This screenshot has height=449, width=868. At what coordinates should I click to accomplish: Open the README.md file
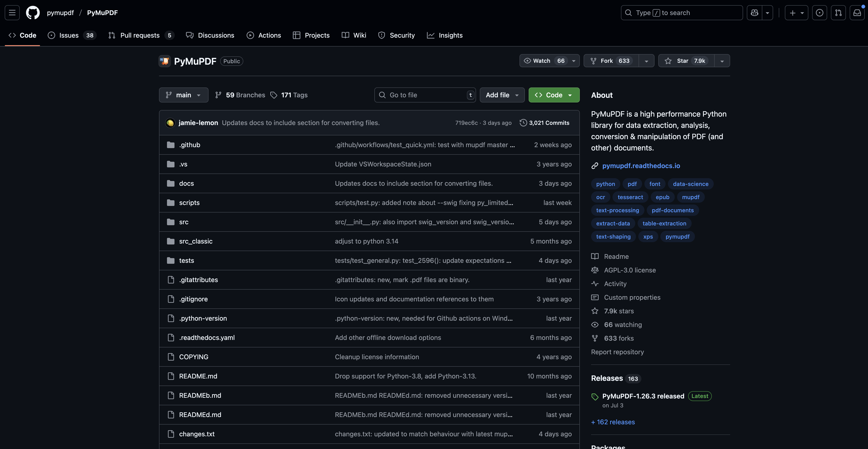pos(198,376)
